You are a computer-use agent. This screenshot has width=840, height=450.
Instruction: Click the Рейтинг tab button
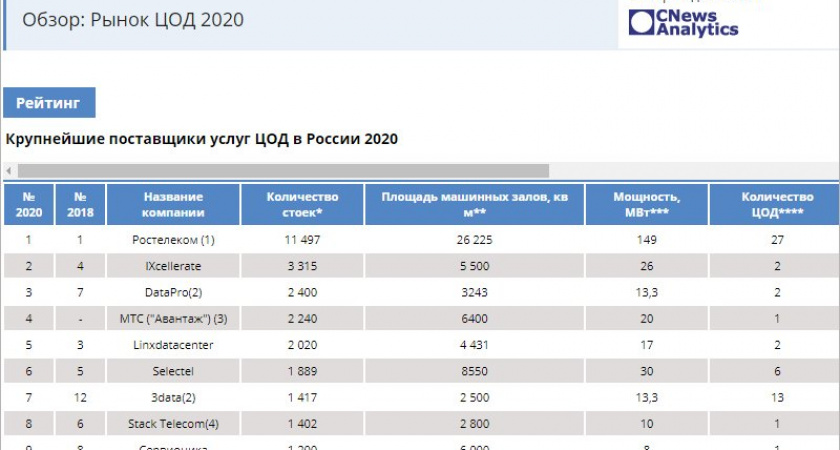tap(49, 103)
